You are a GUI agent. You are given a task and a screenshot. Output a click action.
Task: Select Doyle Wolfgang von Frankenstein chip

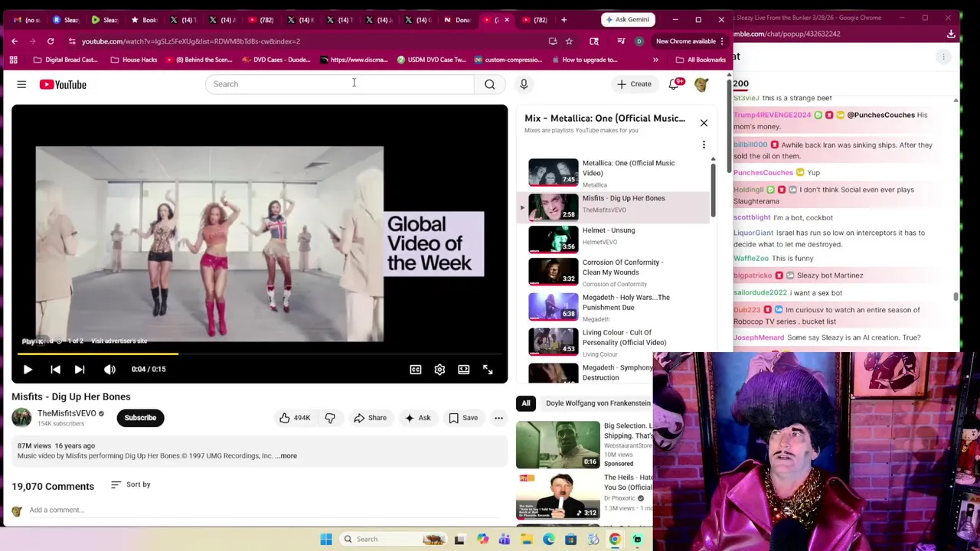[597, 403]
